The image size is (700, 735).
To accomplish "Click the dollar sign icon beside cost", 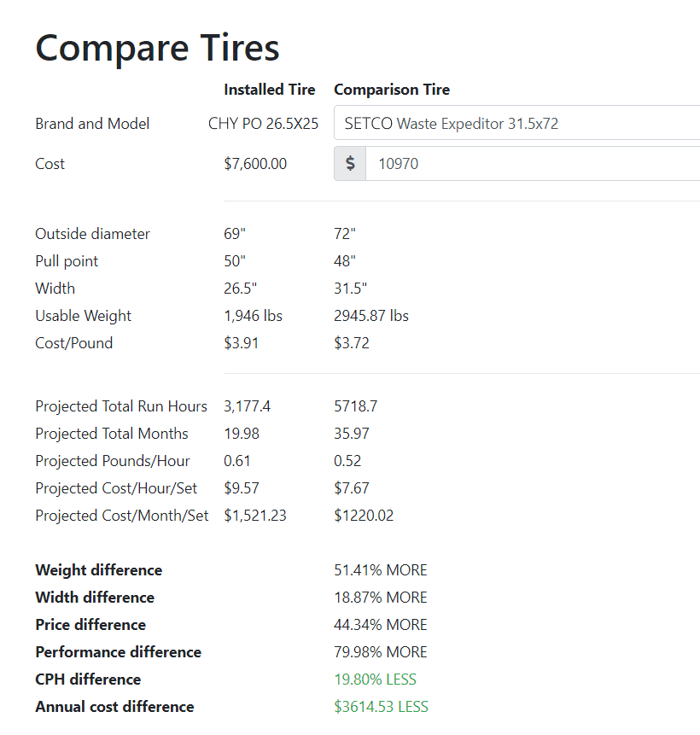I will (350, 164).
